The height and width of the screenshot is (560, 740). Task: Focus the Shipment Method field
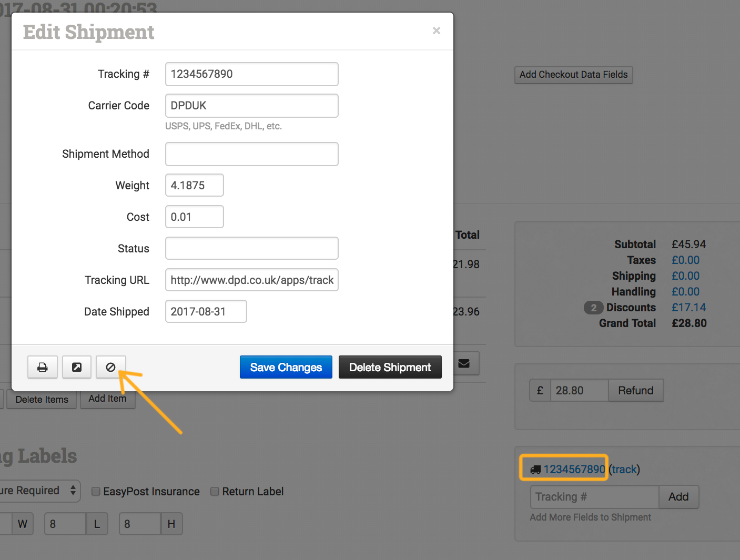(x=252, y=154)
